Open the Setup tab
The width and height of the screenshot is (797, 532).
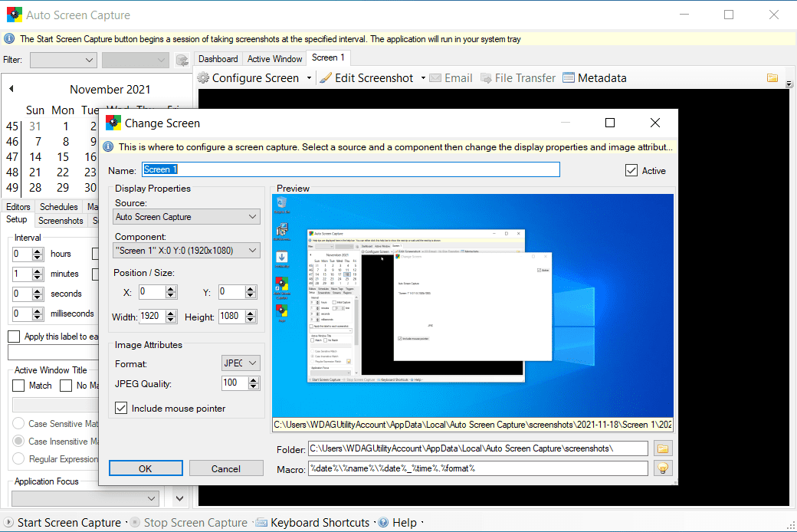[16, 219]
